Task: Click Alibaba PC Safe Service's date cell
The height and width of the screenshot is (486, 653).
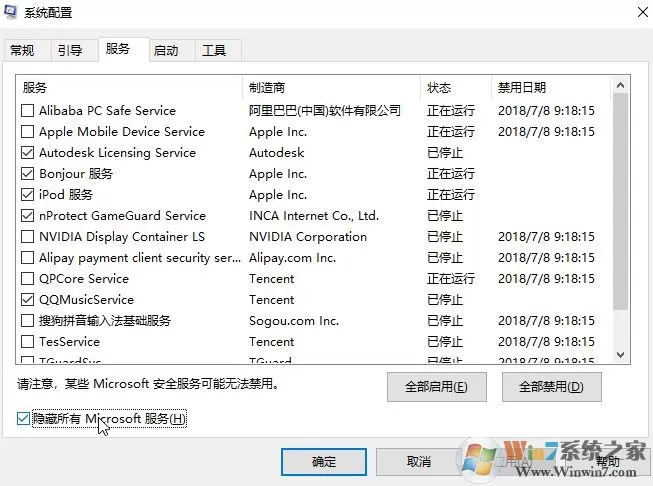Action: [x=546, y=110]
